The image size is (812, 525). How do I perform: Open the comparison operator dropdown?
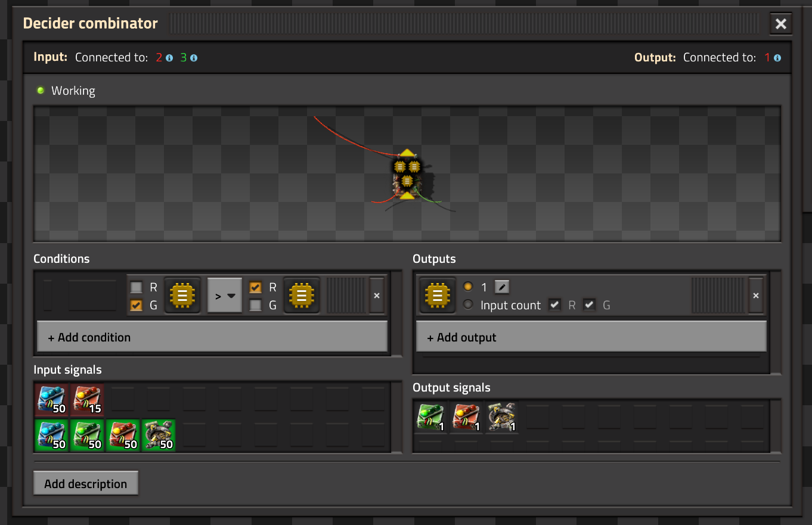click(x=224, y=295)
